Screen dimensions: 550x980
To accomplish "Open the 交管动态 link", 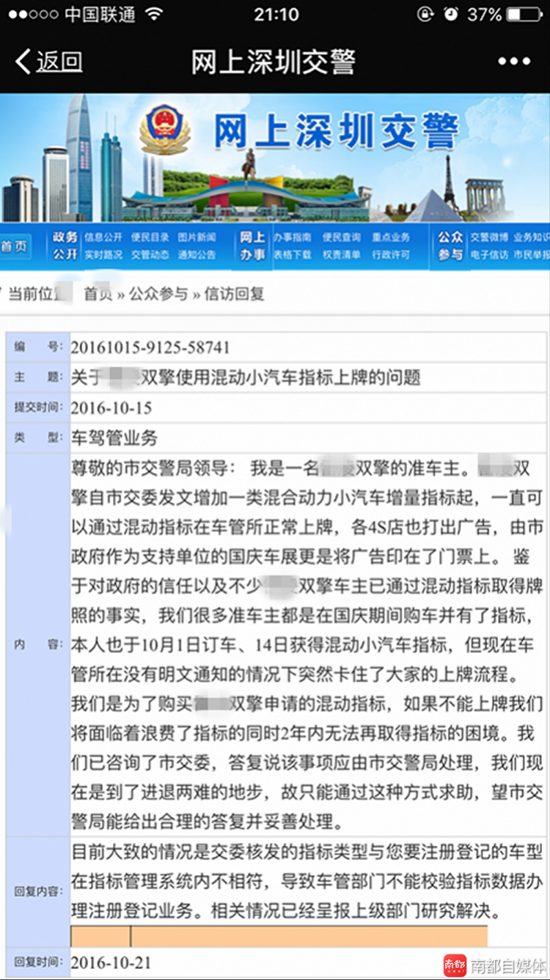I will [x=150, y=255].
